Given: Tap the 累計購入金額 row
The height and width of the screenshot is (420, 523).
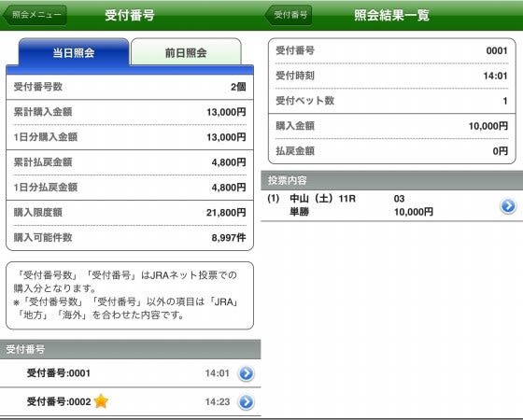Looking at the screenshot, I should (x=130, y=112).
